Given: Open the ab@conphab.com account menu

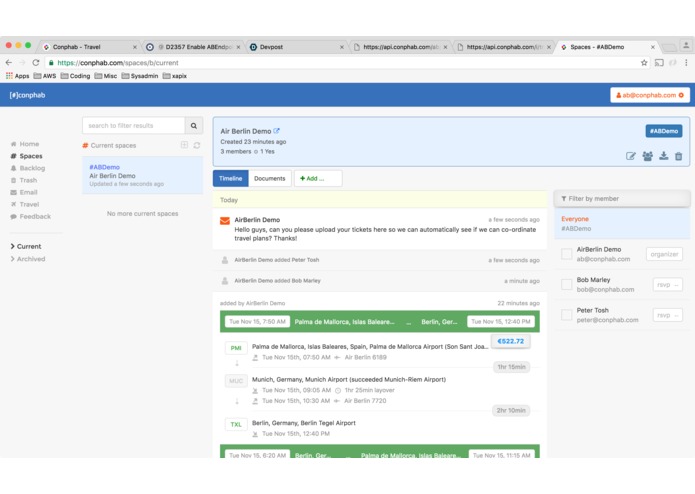Looking at the screenshot, I should point(650,95).
